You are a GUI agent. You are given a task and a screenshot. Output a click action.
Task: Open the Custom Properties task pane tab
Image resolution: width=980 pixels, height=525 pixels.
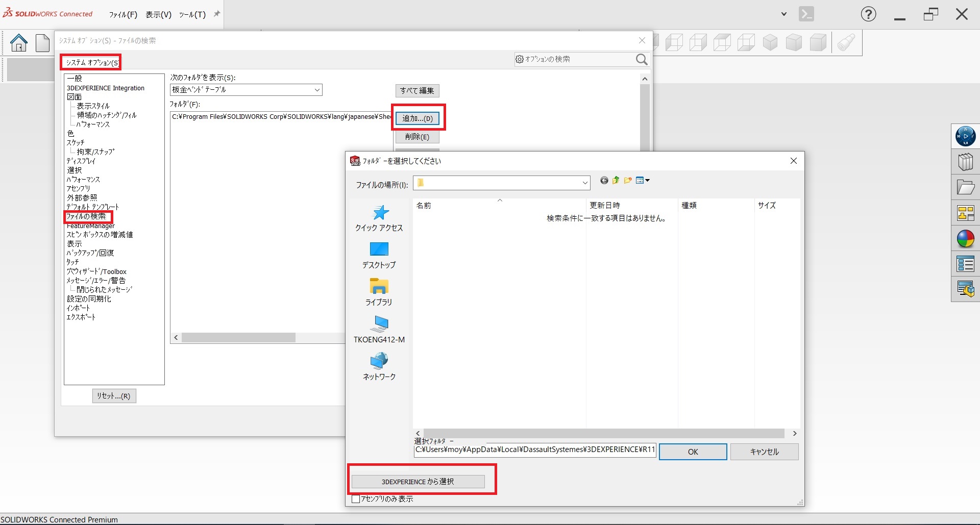pyautogui.click(x=965, y=264)
